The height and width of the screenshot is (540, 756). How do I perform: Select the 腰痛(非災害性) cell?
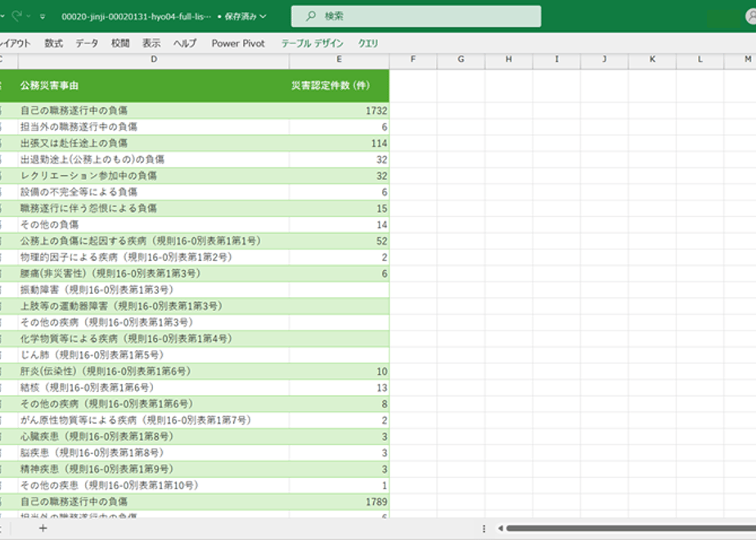pos(154,273)
